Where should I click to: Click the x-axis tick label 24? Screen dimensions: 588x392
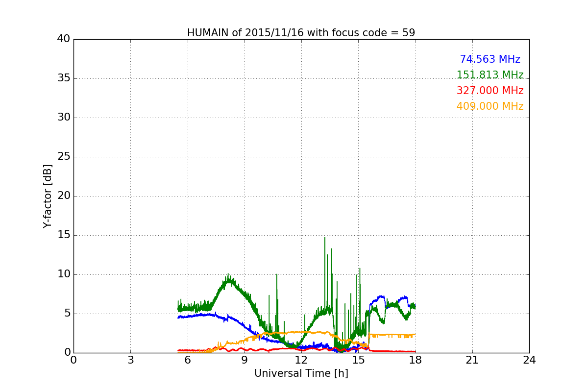pyautogui.click(x=529, y=360)
